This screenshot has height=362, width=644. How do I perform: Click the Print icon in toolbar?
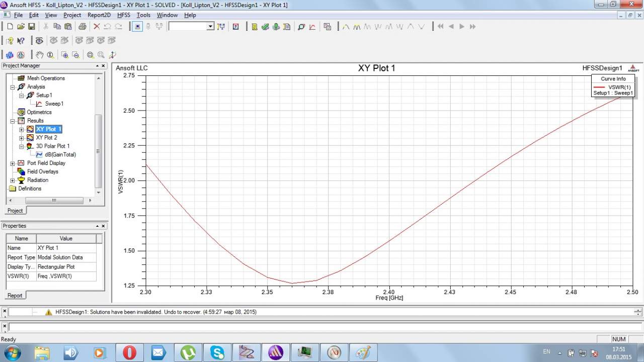click(82, 27)
